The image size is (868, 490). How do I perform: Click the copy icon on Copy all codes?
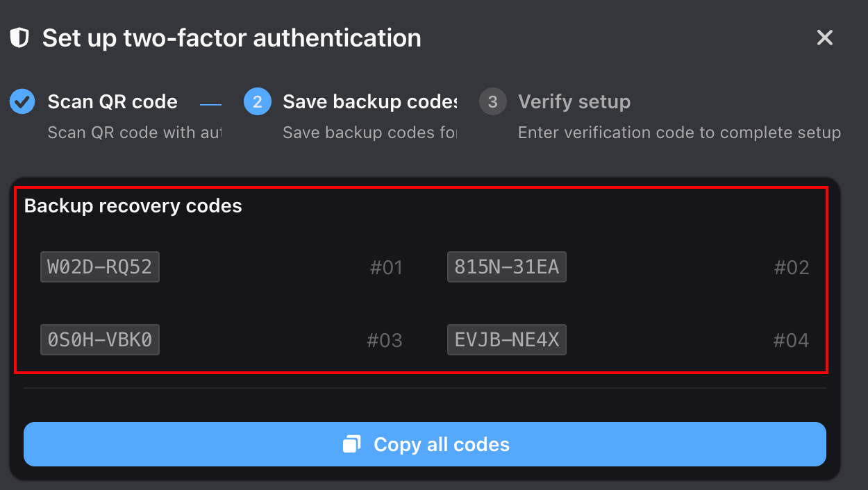[353, 444]
